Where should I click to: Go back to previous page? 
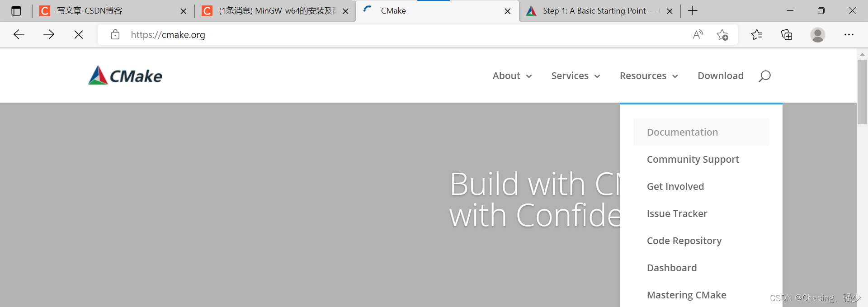click(x=19, y=34)
